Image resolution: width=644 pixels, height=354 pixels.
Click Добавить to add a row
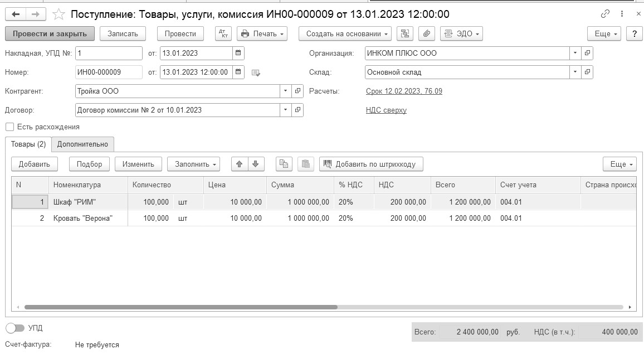[x=35, y=164]
